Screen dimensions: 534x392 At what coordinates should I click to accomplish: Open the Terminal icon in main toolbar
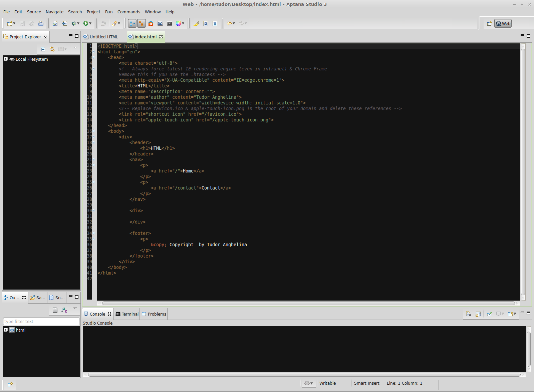[x=170, y=23]
